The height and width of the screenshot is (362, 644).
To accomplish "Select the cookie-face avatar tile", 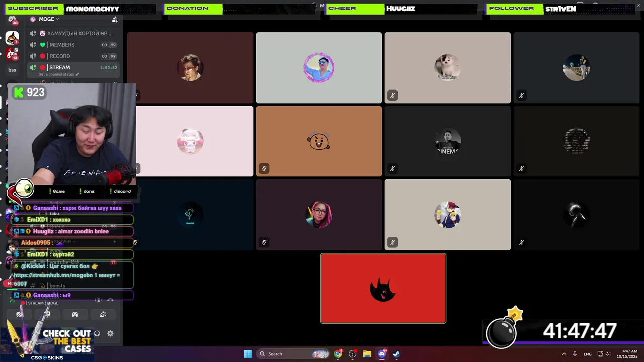I will 318,141.
